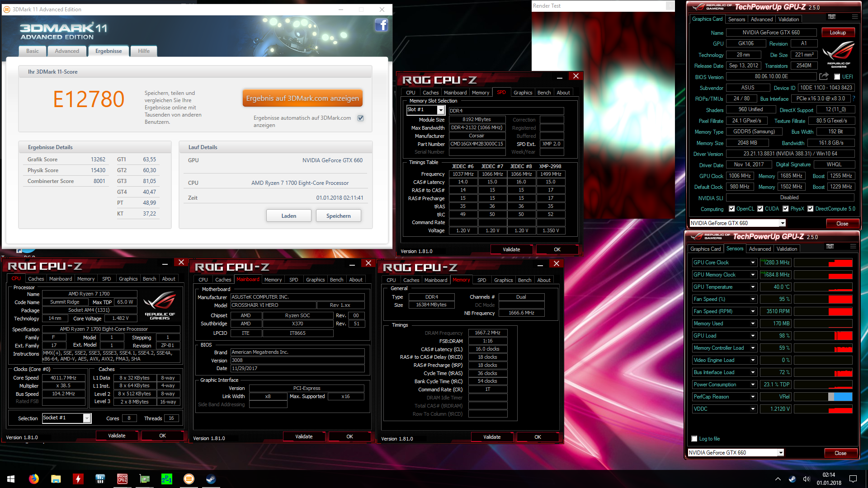Click the Speichern button in Lauf Details

[x=338, y=216]
